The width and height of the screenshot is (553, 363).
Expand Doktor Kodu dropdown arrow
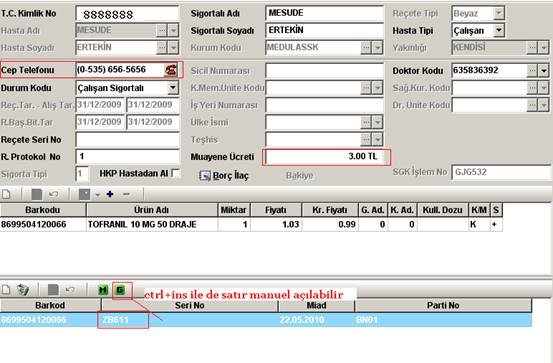[x=543, y=71]
